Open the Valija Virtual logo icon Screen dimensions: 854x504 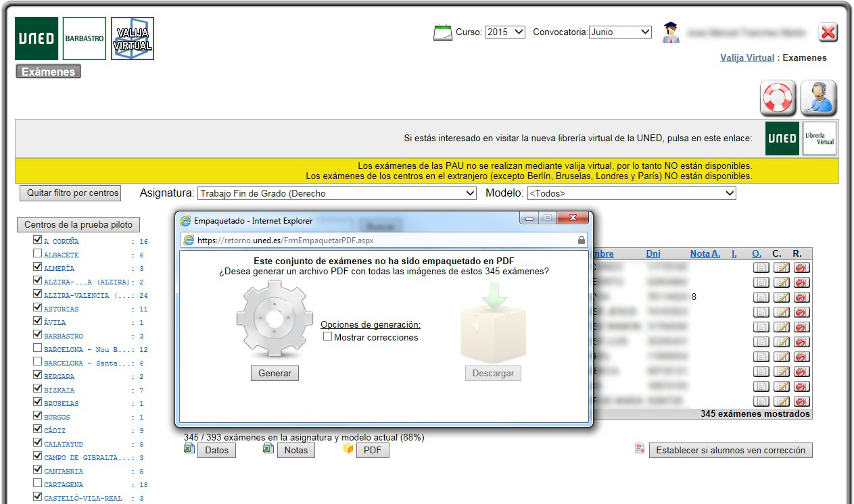[133, 39]
